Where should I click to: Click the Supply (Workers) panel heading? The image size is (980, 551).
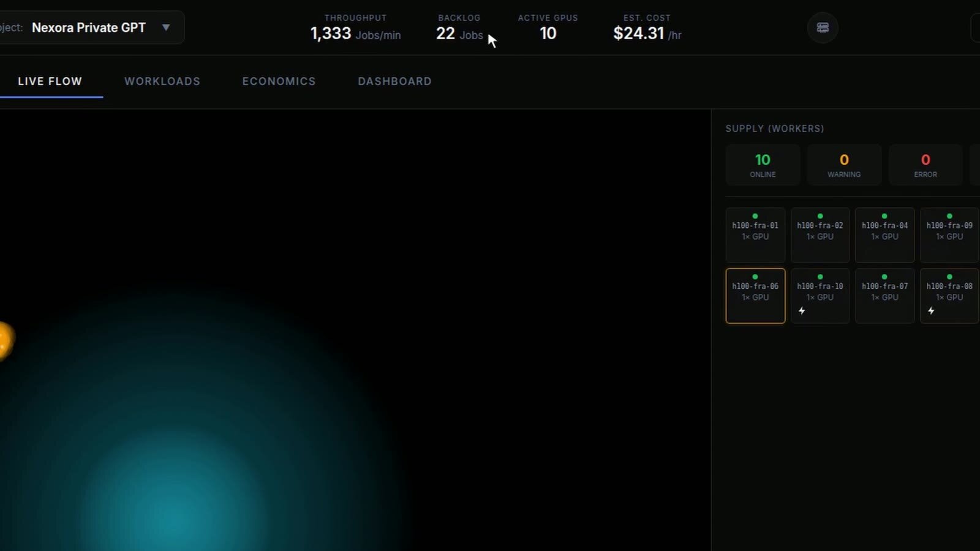click(775, 129)
